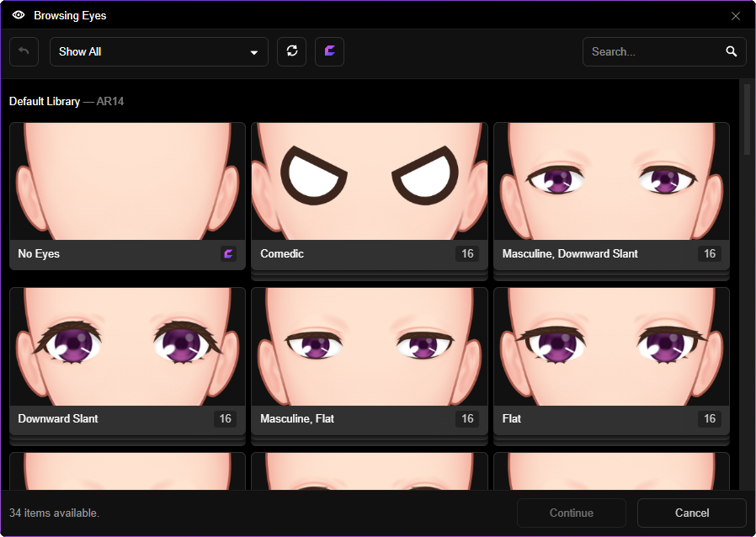Click 16 count on Downward Slant
The height and width of the screenshot is (537, 756).
225,418
